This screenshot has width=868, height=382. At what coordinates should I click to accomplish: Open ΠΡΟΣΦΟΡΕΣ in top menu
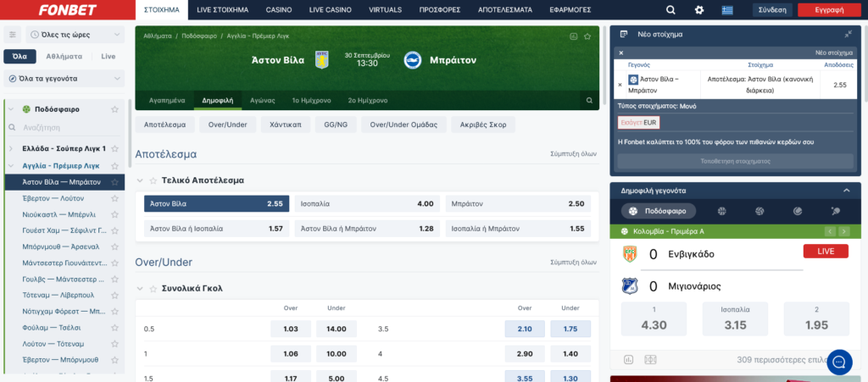click(x=440, y=10)
